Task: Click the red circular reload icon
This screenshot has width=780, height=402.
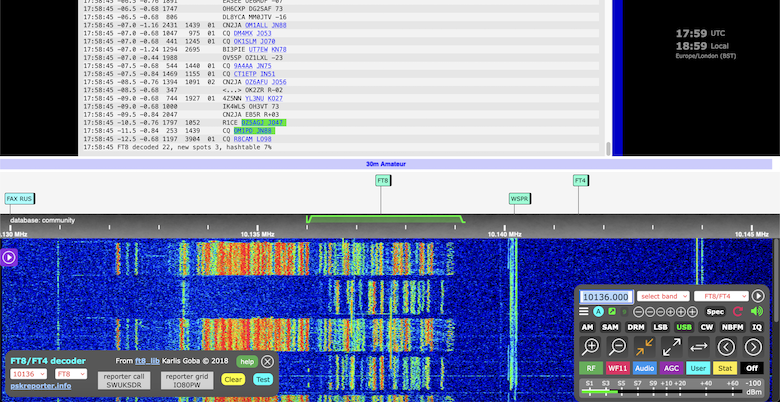Action: click(738, 312)
